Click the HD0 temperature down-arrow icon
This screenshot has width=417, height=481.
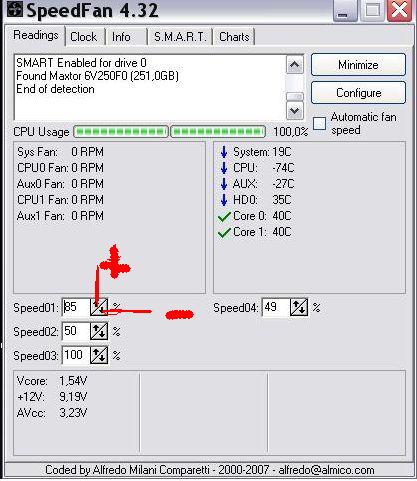[224, 200]
